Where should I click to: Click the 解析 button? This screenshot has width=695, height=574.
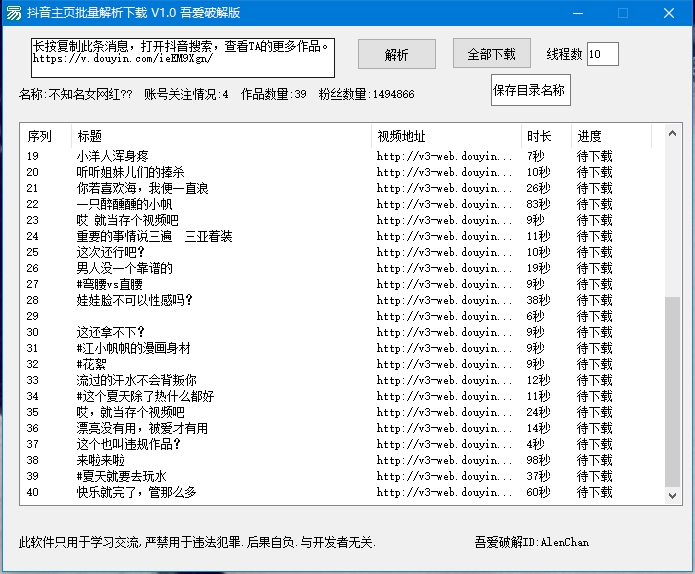pyautogui.click(x=396, y=55)
